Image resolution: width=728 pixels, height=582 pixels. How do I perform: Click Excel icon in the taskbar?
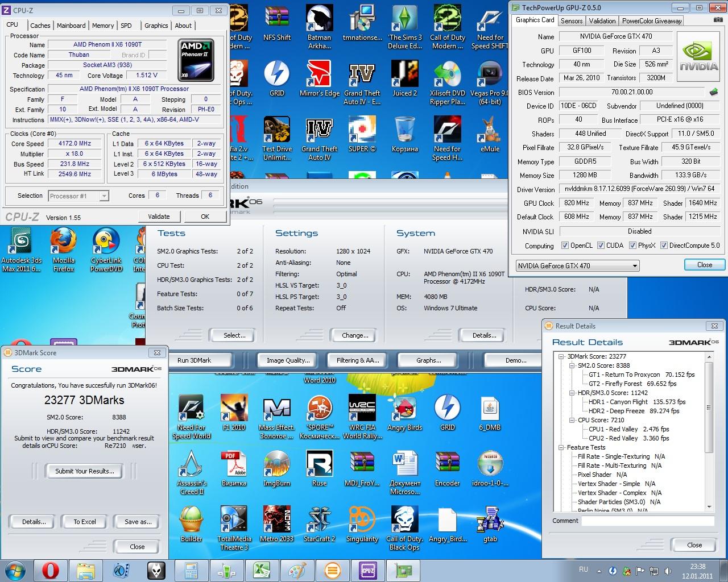[261, 569]
